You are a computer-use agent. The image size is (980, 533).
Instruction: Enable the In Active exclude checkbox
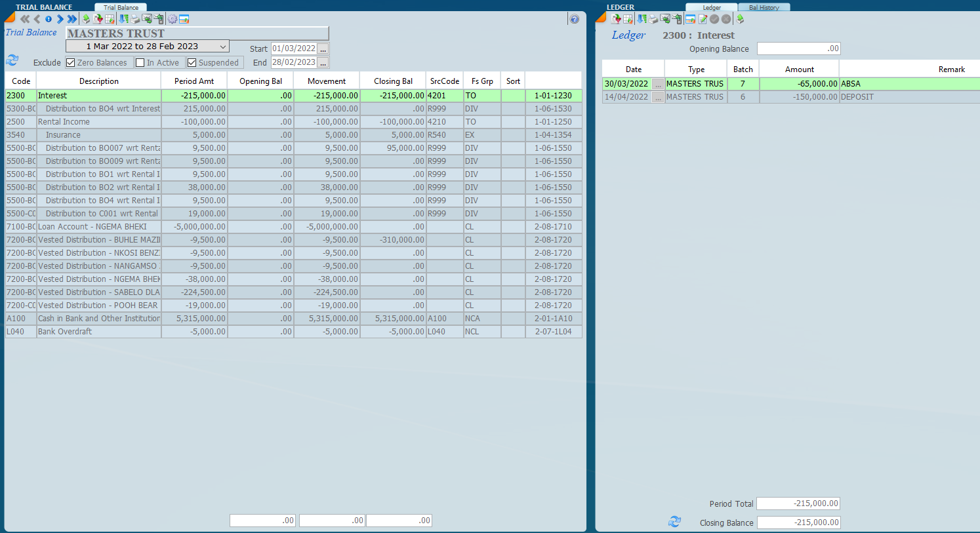[140, 63]
